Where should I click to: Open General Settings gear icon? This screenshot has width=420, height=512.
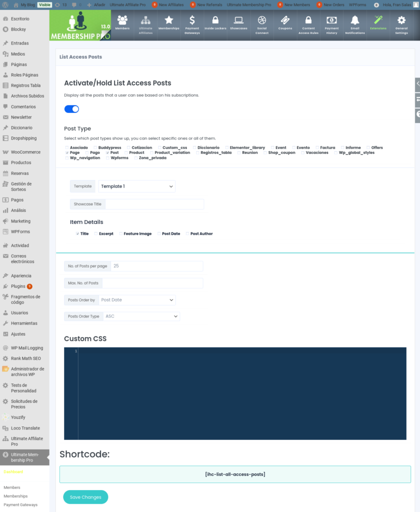point(401,20)
